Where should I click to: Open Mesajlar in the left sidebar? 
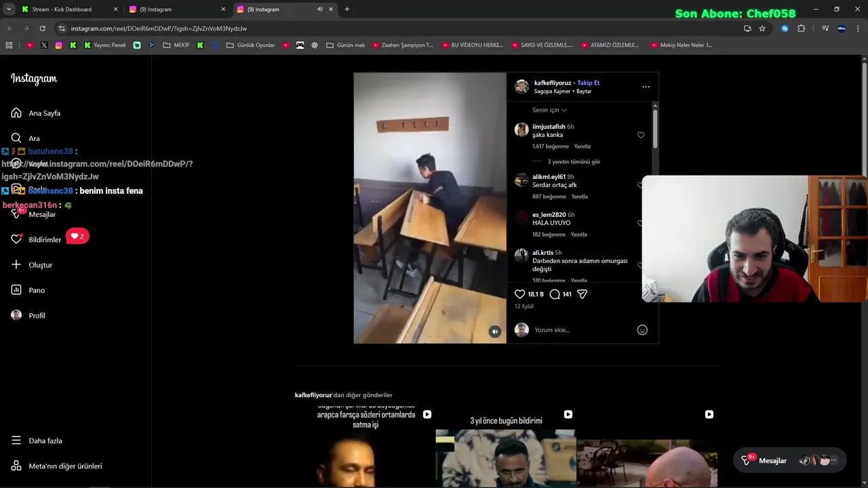33,214
